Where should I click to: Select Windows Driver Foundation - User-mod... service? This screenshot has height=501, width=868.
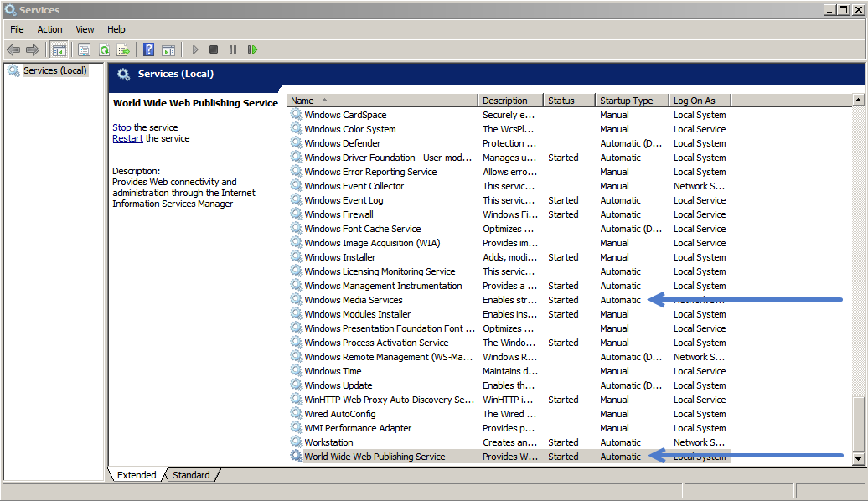pyautogui.click(x=388, y=158)
